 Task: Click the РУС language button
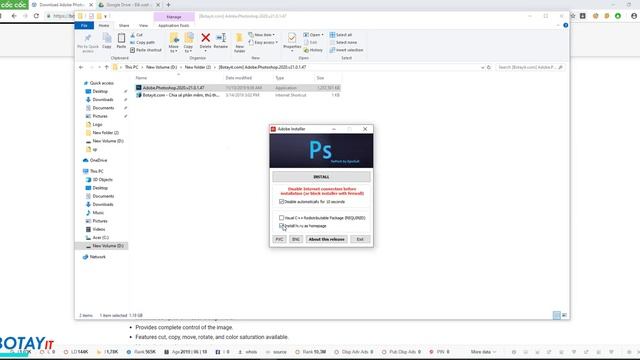click(x=279, y=239)
